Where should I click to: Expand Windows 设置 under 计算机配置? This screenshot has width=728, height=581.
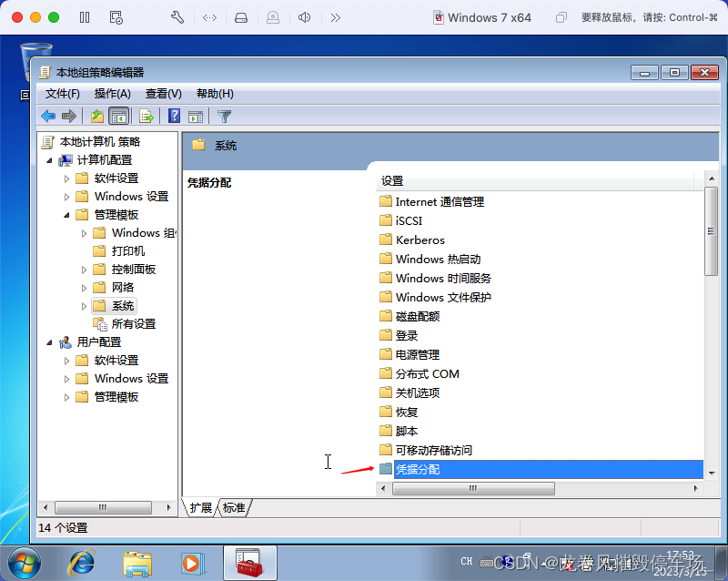click(66, 197)
